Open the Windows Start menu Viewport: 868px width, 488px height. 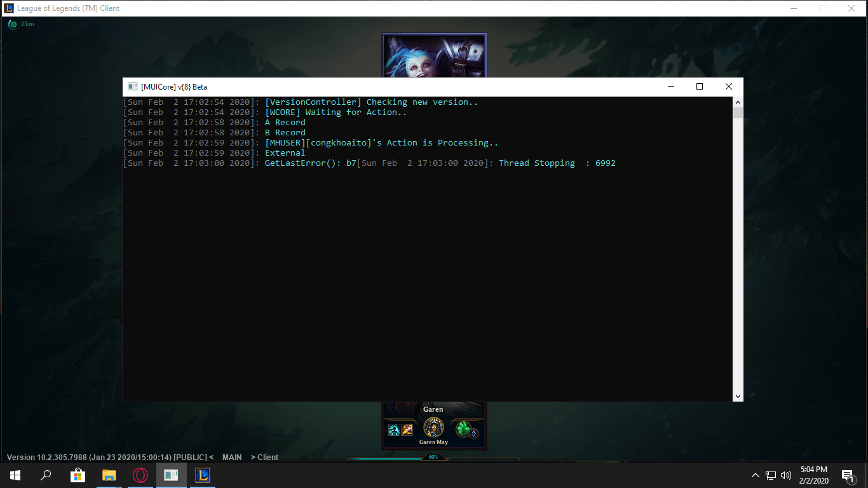pyautogui.click(x=15, y=475)
